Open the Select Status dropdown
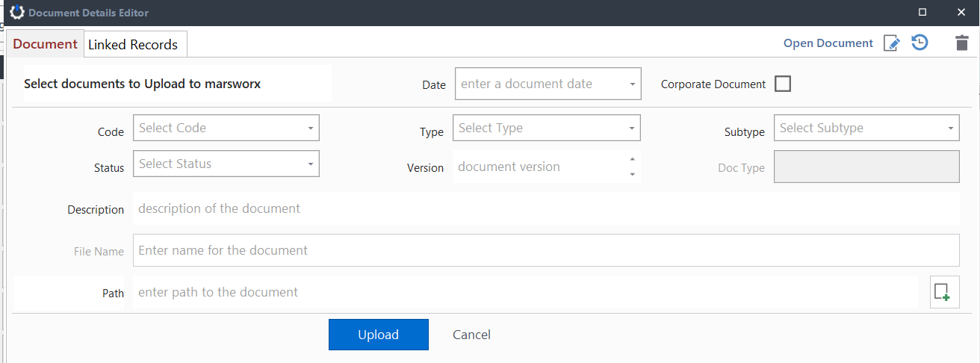This screenshot has width=980, height=363. pos(226,164)
